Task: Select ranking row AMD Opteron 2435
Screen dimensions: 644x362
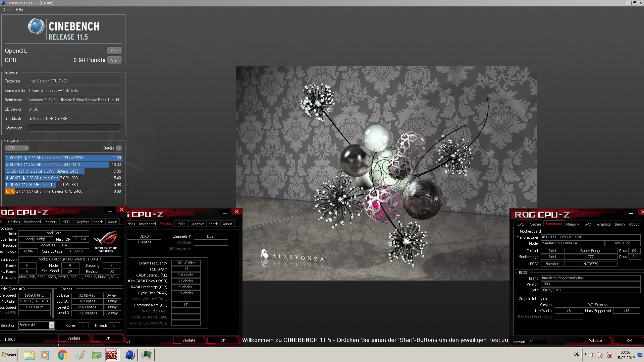Action: [x=63, y=171]
